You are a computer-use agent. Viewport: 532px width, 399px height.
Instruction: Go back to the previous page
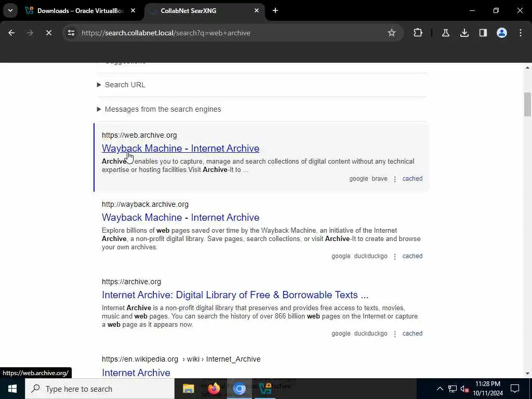pos(11,33)
